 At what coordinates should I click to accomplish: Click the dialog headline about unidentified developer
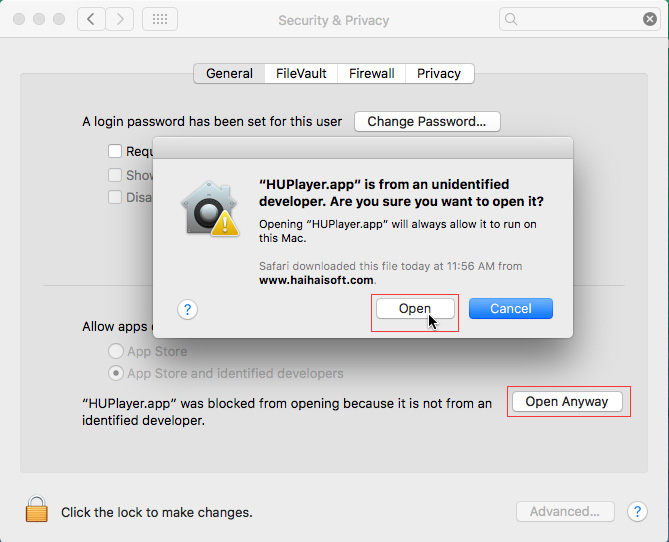tap(401, 193)
